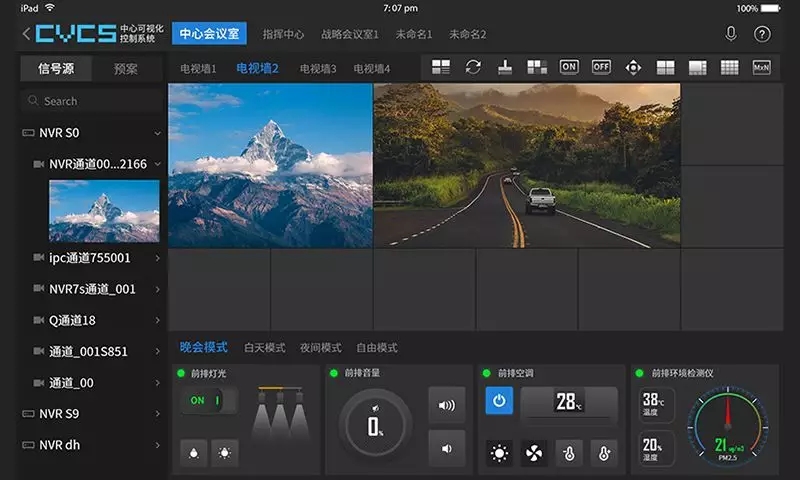Switch to the 预案 panel button
This screenshot has width=800, height=480.
pyautogui.click(x=126, y=69)
